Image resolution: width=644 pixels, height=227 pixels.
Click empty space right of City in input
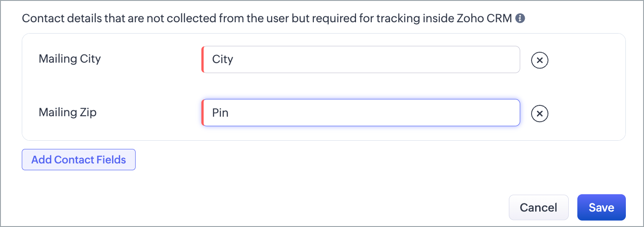[x=376, y=59]
